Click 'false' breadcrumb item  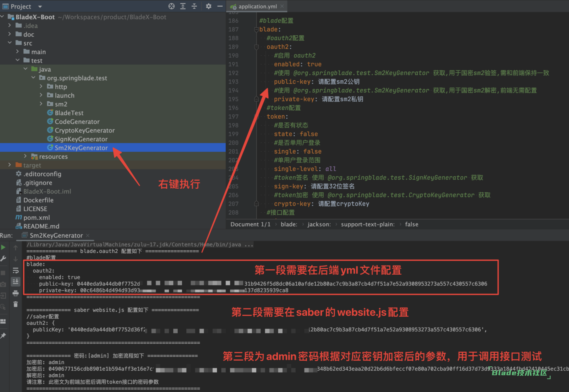pyautogui.click(x=411, y=224)
